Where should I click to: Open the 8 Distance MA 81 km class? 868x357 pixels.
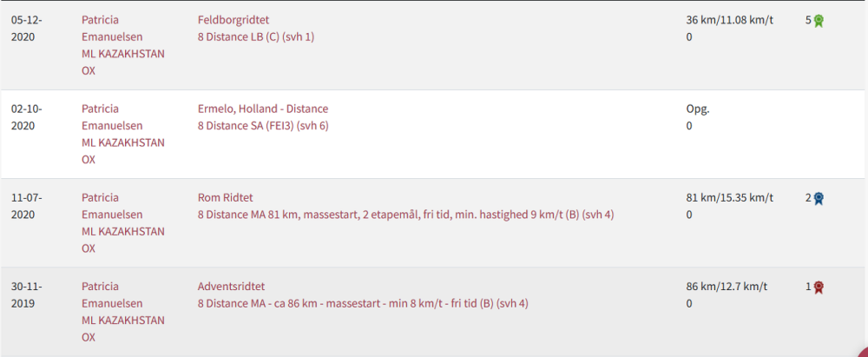[x=405, y=215]
